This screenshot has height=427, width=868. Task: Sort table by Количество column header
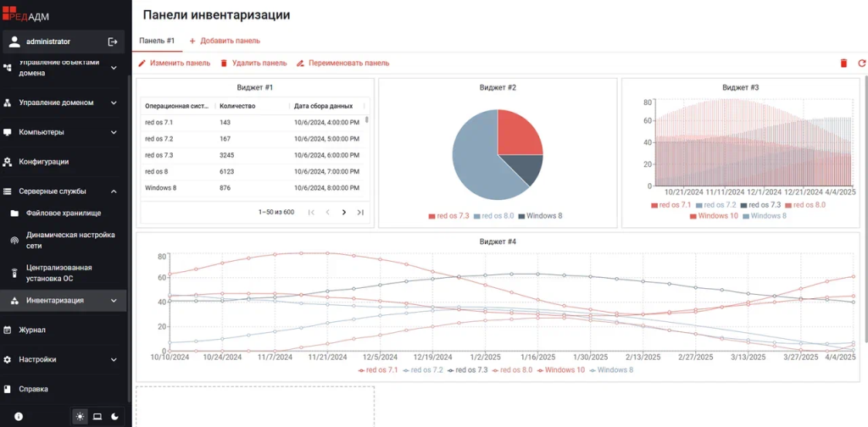[238, 106]
